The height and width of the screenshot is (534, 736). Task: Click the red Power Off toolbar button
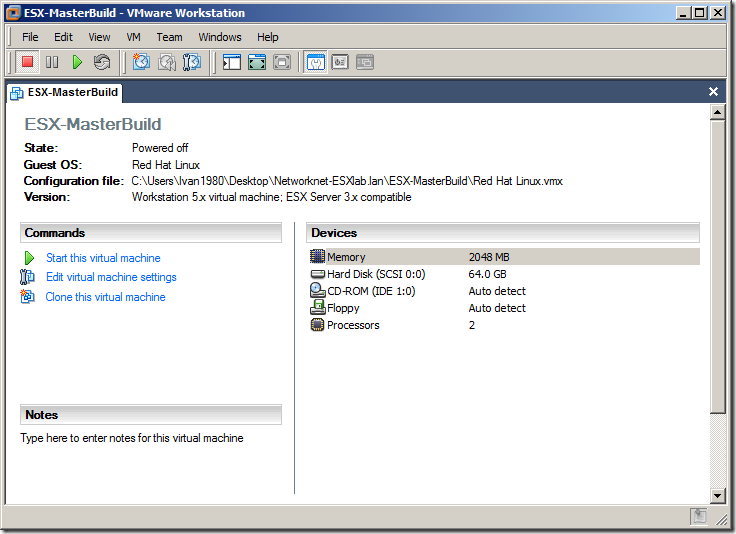tap(27, 62)
